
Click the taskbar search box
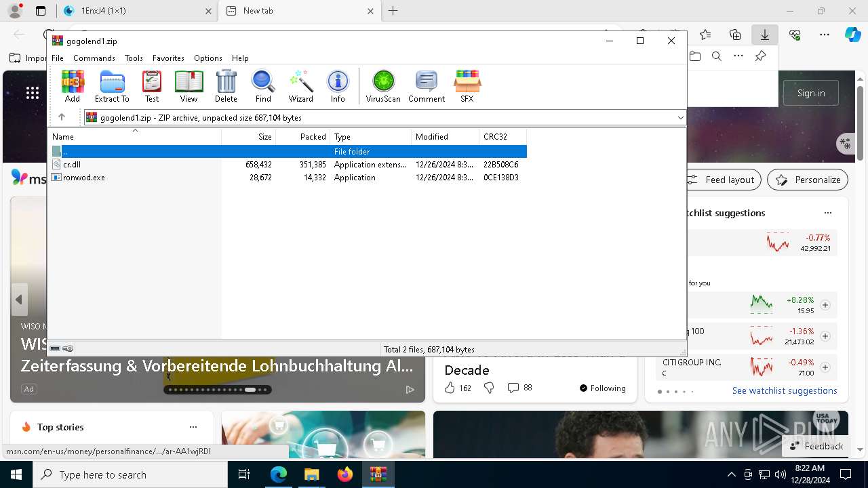coord(130,474)
